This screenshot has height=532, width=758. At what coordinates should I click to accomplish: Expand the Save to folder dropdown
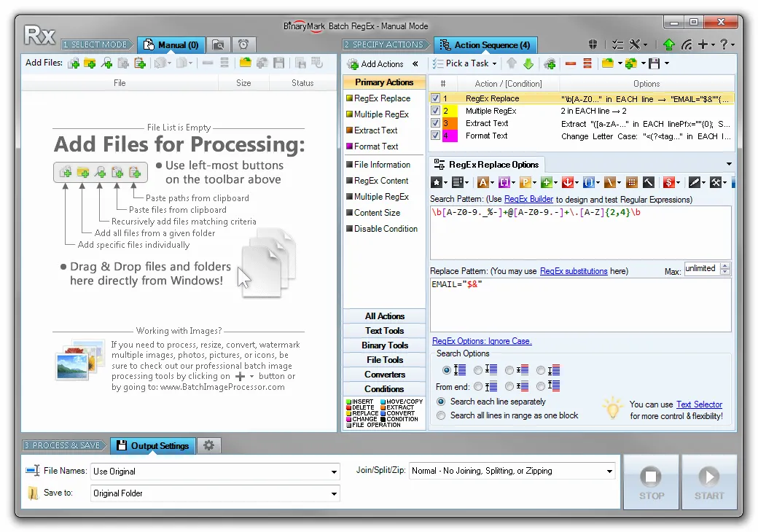(x=333, y=493)
